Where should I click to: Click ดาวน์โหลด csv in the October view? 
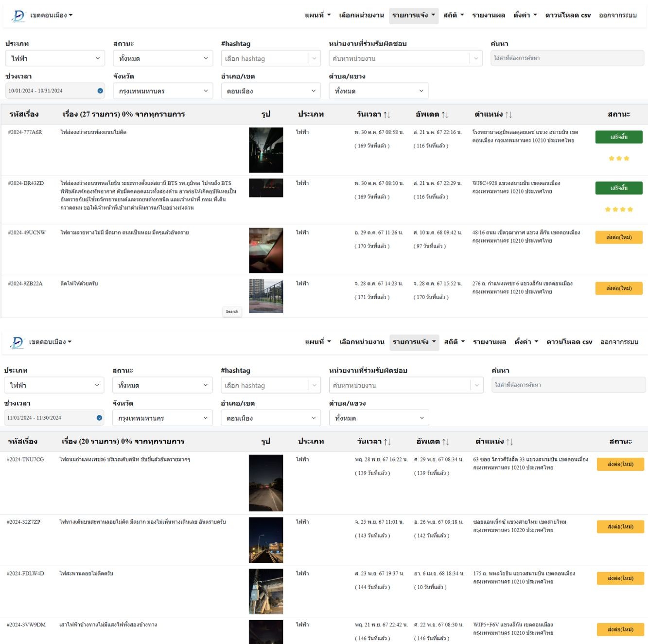coord(568,15)
